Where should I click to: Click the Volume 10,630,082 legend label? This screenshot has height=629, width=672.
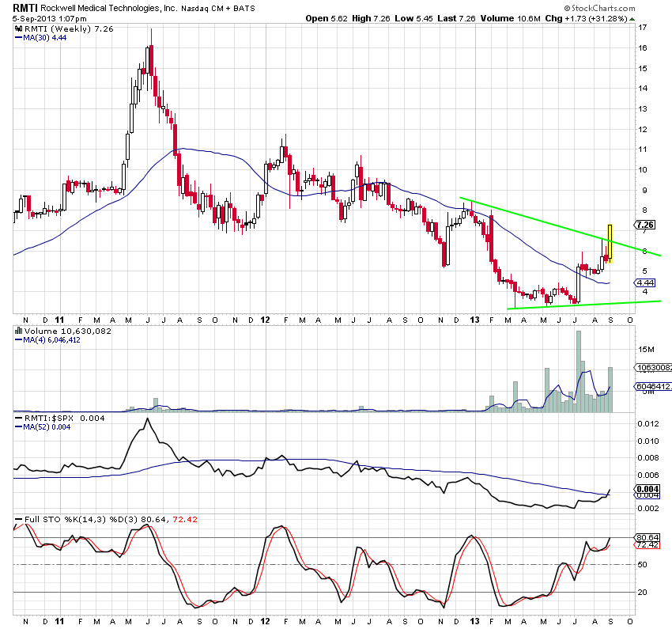pos(68,331)
